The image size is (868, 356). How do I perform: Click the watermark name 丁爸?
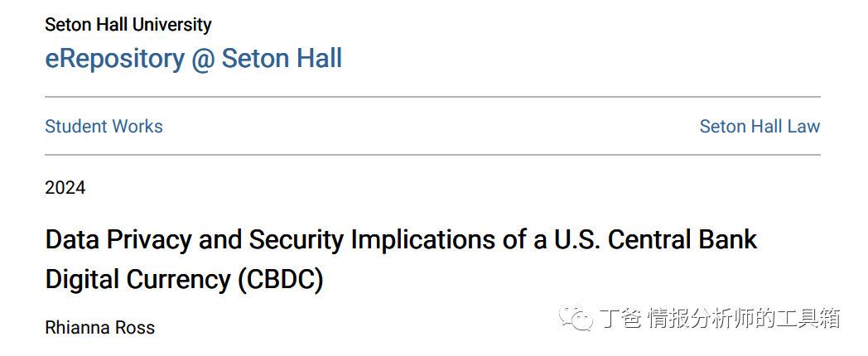[x=619, y=318]
